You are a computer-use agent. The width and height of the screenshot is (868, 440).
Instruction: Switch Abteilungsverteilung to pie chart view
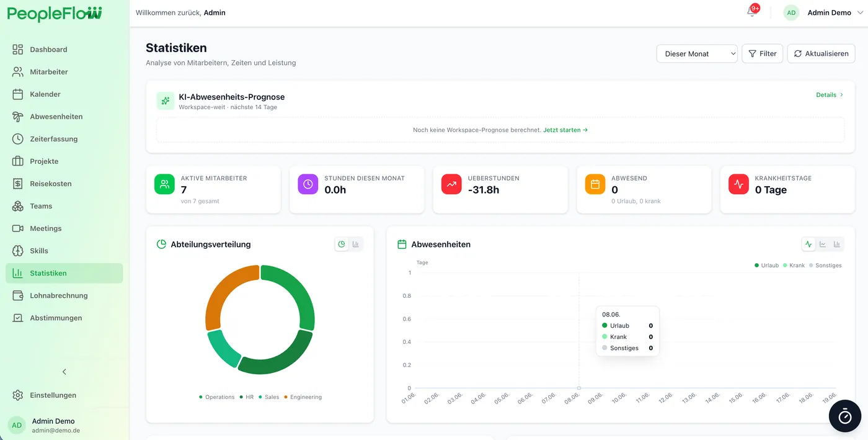342,245
